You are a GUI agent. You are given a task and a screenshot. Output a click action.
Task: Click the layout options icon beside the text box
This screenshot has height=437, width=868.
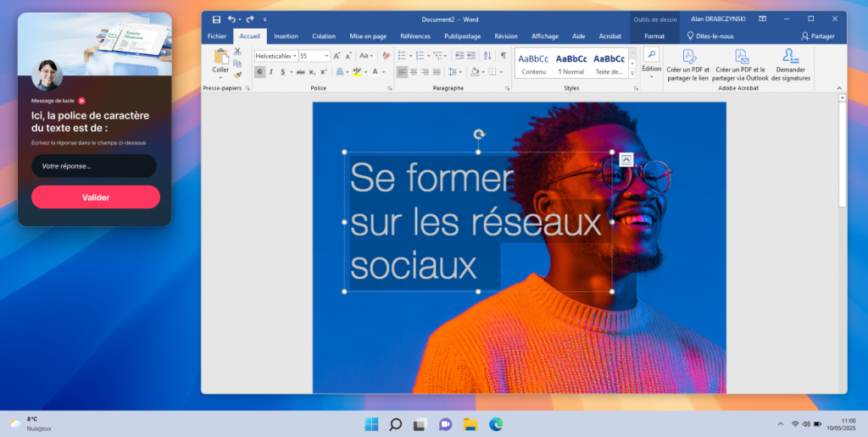pyautogui.click(x=626, y=159)
